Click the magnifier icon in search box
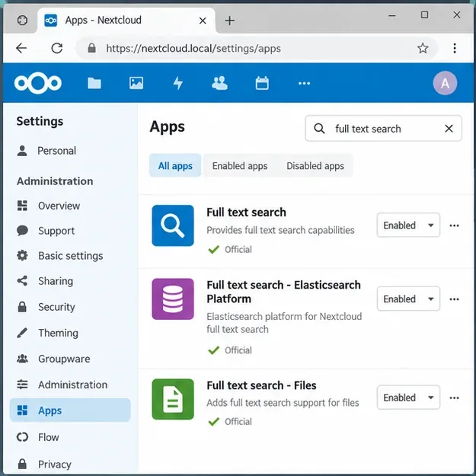The image size is (476, 476). pyautogui.click(x=319, y=129)
